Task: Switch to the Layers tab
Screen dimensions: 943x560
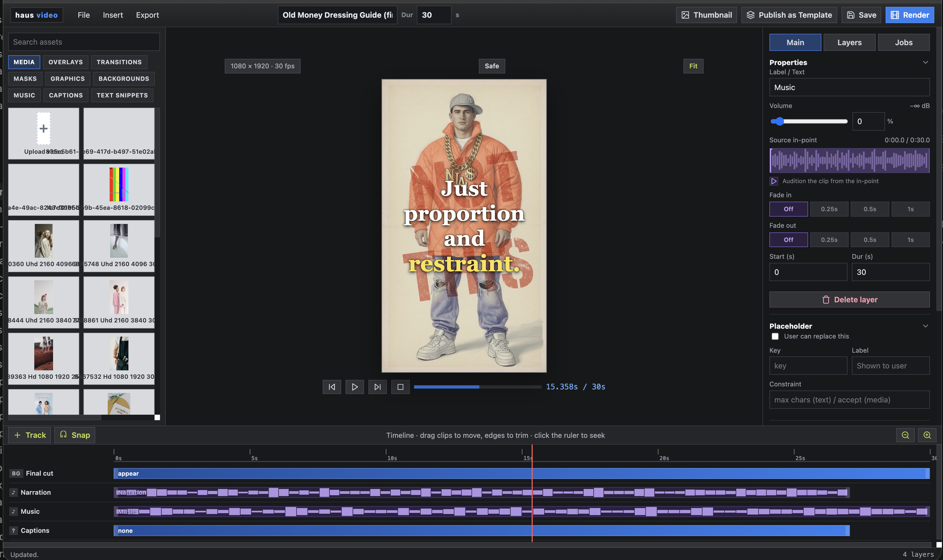Action: click(x=849, y=43)
